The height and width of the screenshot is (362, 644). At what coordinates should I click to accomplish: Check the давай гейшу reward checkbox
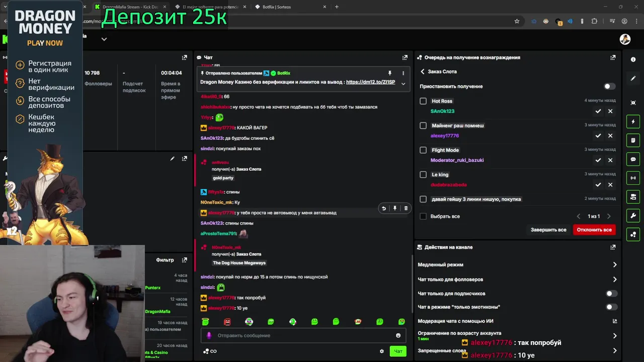point(423,199)
